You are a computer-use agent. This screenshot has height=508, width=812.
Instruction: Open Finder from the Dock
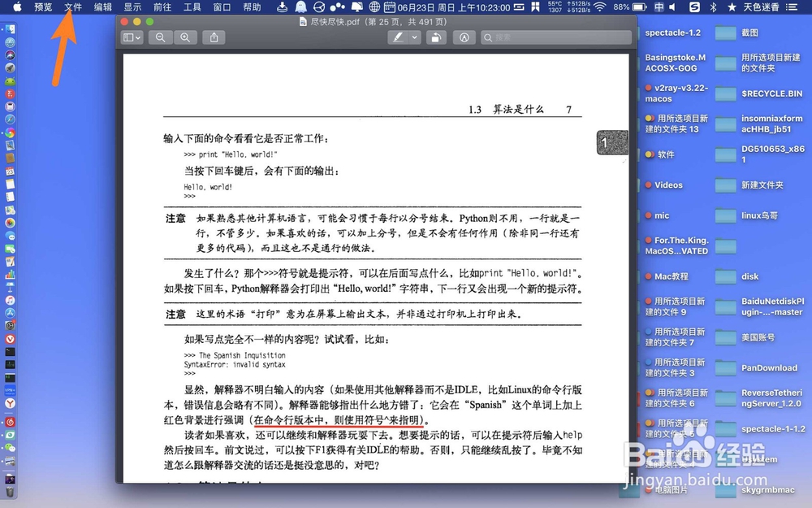click(x=10, y=29)
